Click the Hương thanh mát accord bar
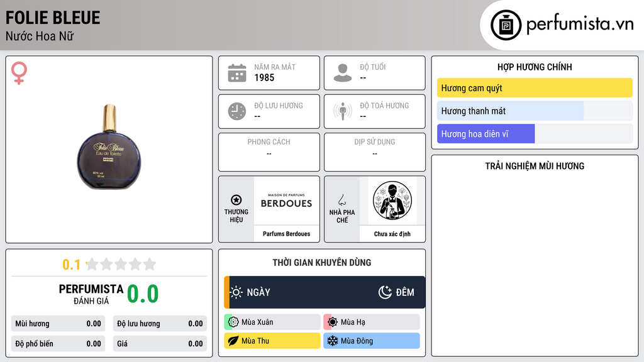The image size is (644, 362). (535, 111)
